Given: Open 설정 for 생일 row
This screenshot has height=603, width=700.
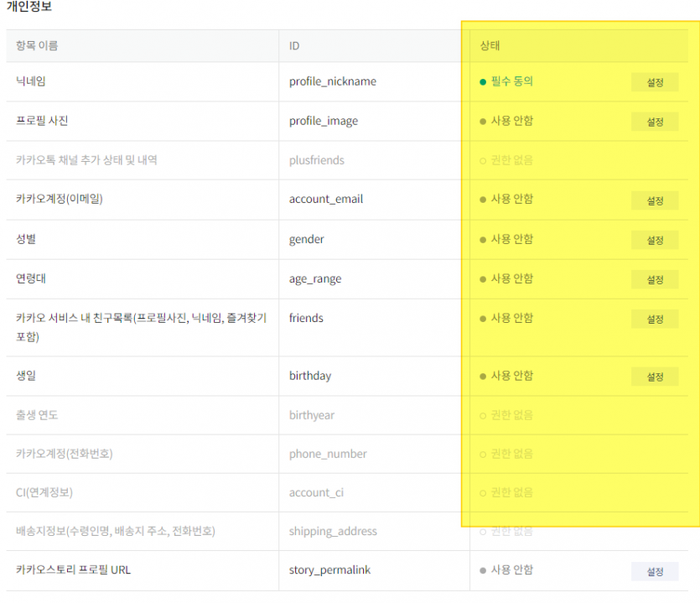Looking at the screenshot, I should pyautogui.click(x=655, y=377).
